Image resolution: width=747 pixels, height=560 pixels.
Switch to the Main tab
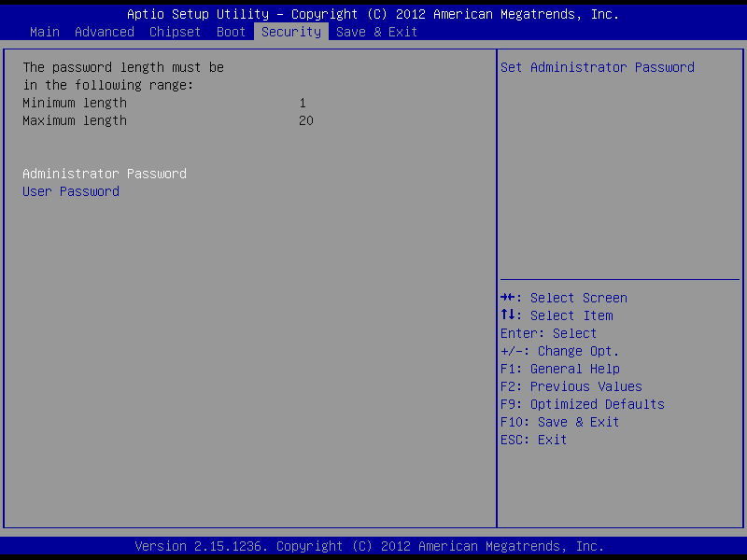click(x=45, y=32)
